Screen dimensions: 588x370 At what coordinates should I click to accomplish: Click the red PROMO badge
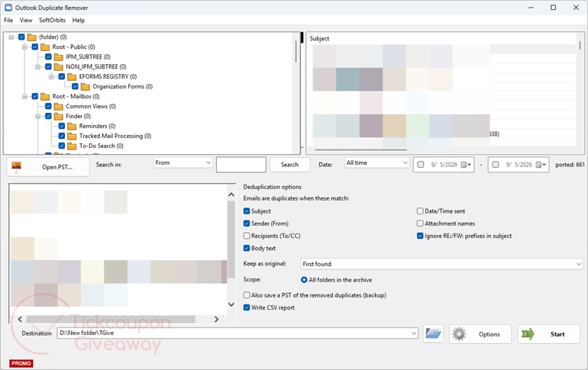point(21,363)
